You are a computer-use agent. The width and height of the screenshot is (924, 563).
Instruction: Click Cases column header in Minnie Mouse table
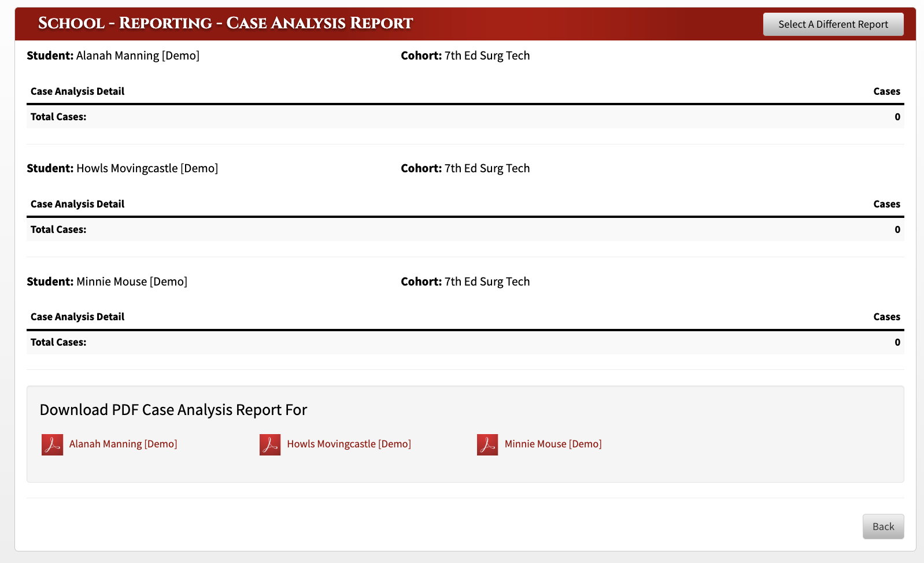(886, 317)
